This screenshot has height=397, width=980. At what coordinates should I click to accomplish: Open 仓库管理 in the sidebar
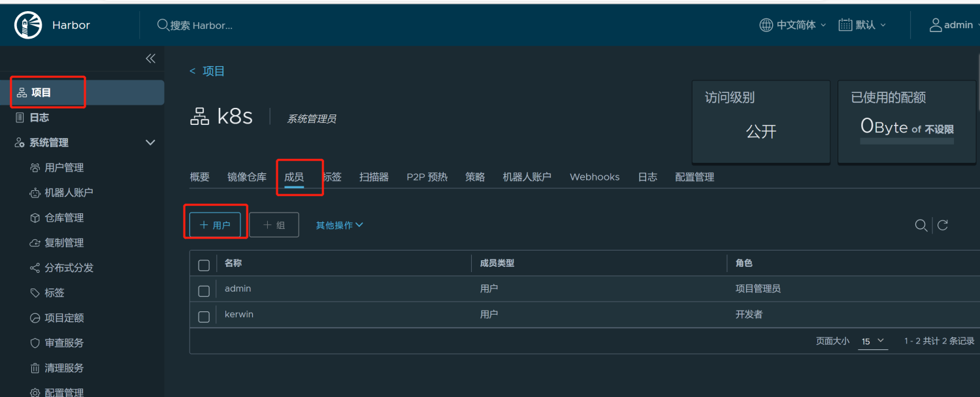pyautogui.click(x=64, y=218)
